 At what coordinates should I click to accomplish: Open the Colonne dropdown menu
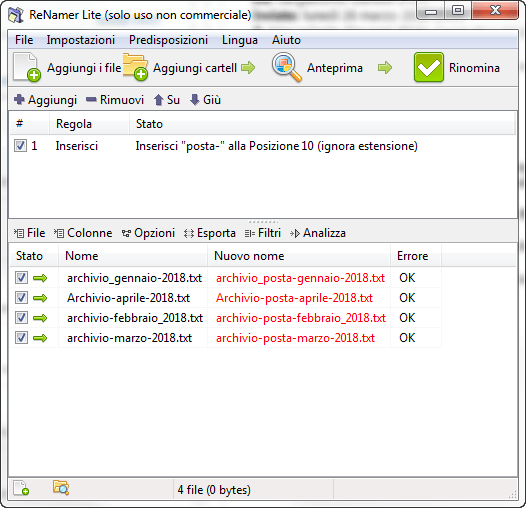(83, 233)
